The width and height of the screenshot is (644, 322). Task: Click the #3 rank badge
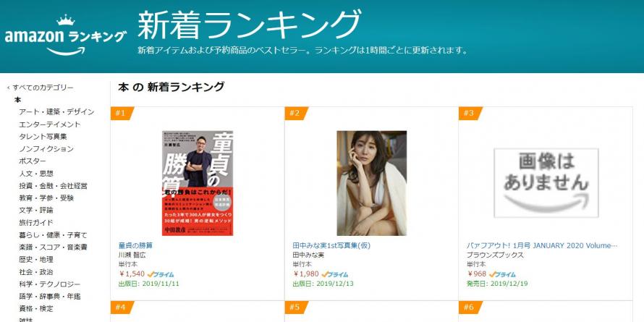click(x=470, y=114)
